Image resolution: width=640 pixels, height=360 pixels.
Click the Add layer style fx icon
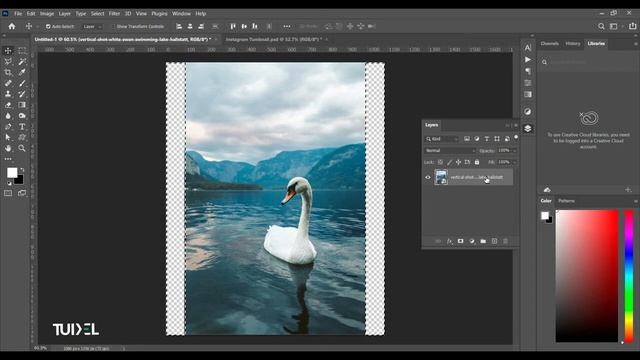(449, 241)
